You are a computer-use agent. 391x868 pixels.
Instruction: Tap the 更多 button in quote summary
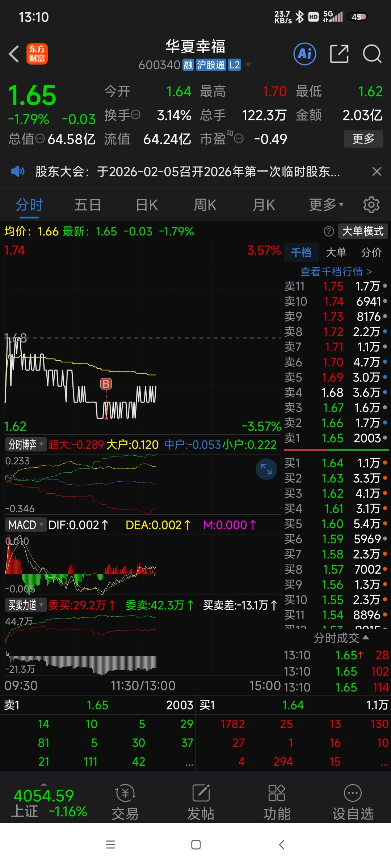[363, 139]
